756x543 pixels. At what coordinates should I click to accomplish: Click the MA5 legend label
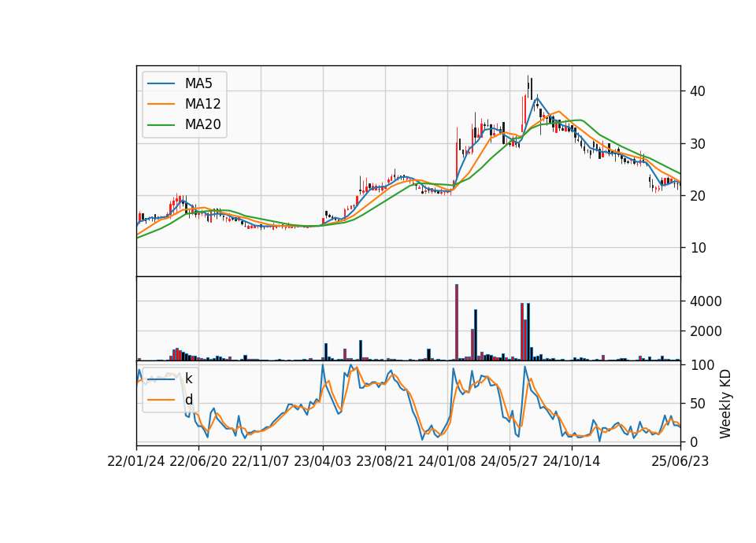tap(198, 83)
